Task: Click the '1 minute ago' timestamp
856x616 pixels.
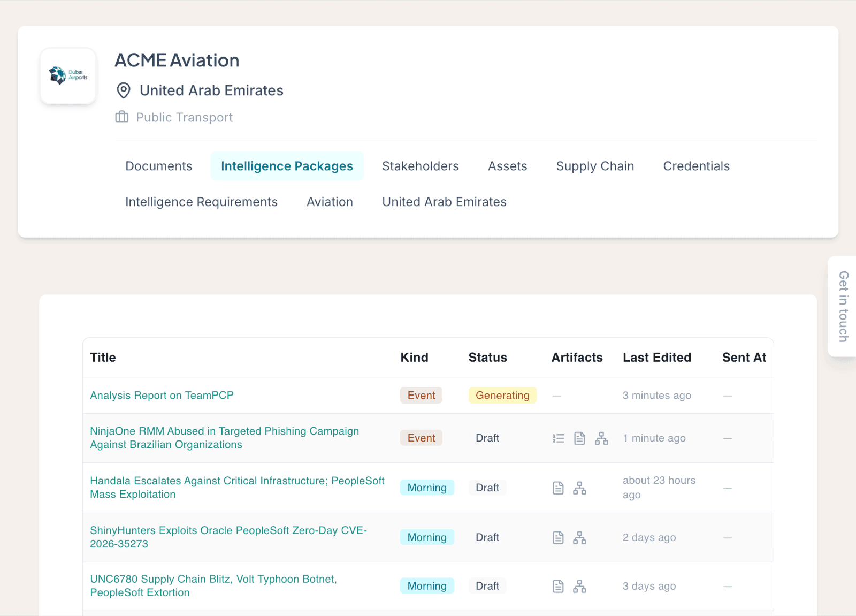Action: point(654,438)
